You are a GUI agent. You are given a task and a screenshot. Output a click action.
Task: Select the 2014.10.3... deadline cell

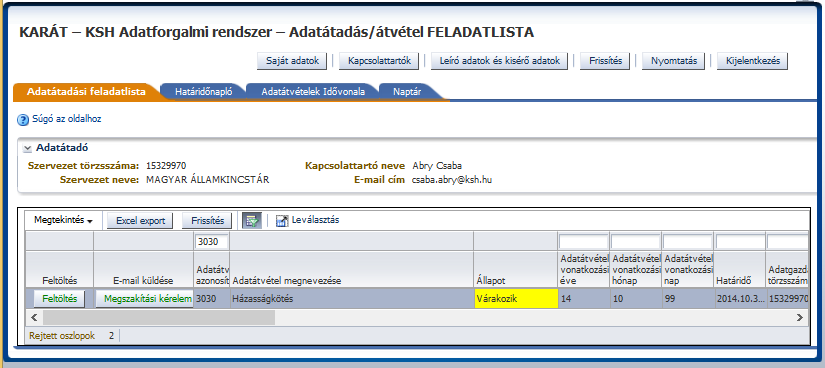click(739, 299)
